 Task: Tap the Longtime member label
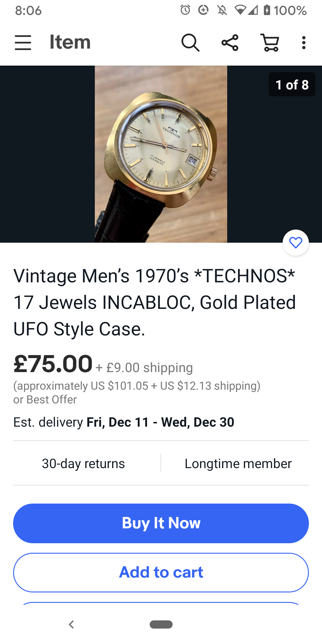point(238,464)
